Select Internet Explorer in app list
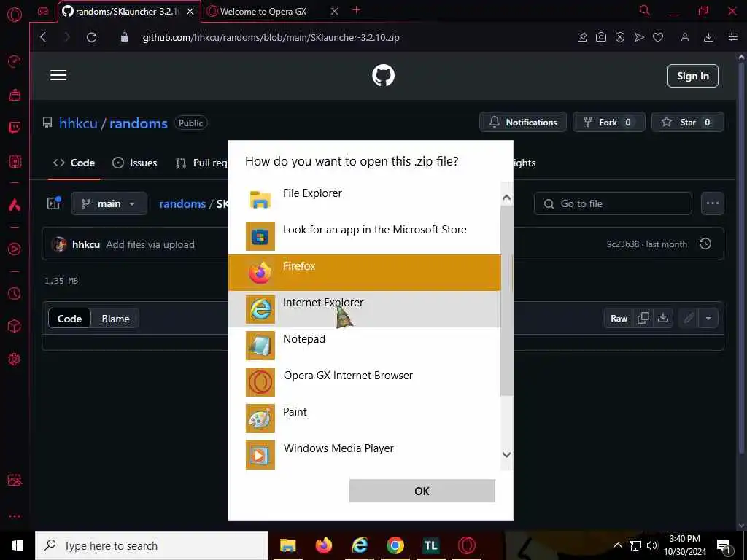The width and height of the screenshot is (747, 560). 365,309
